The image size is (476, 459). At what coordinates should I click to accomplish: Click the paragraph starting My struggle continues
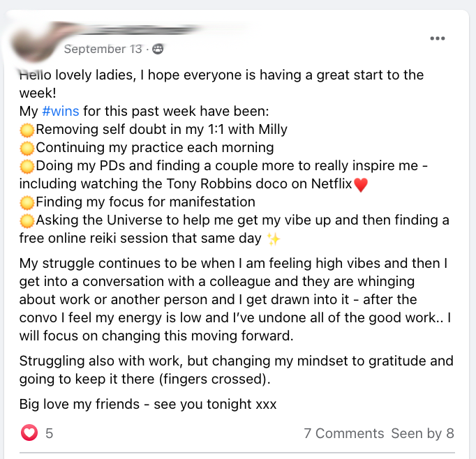[x=235, y=299]
